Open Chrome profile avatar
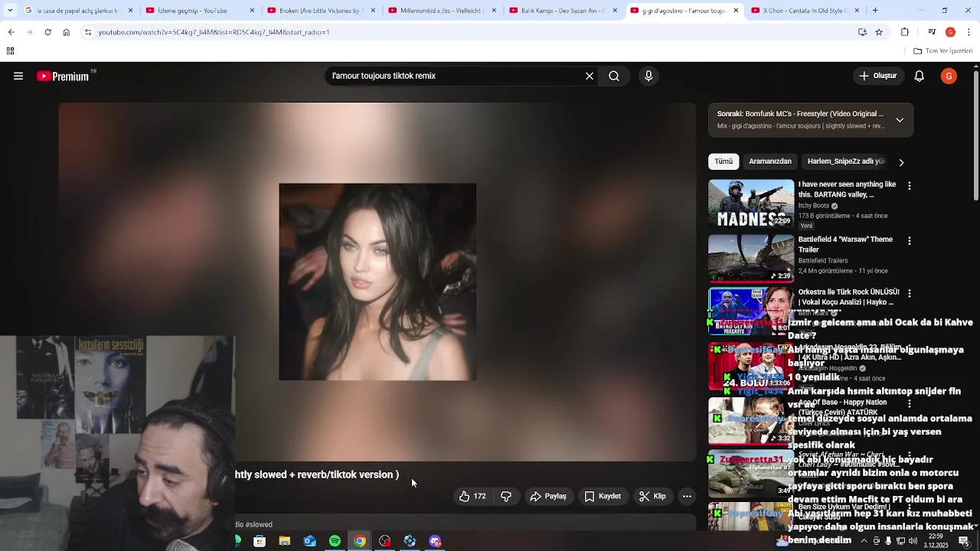The width and height of the screenshot is (980, 551). tap(950, 32)
